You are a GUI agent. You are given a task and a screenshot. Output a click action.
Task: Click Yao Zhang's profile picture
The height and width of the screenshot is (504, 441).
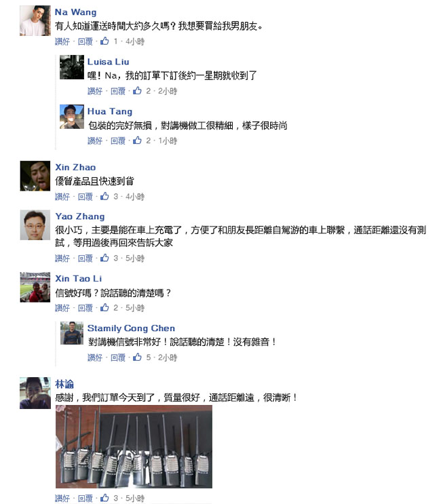tap(35, 225)
